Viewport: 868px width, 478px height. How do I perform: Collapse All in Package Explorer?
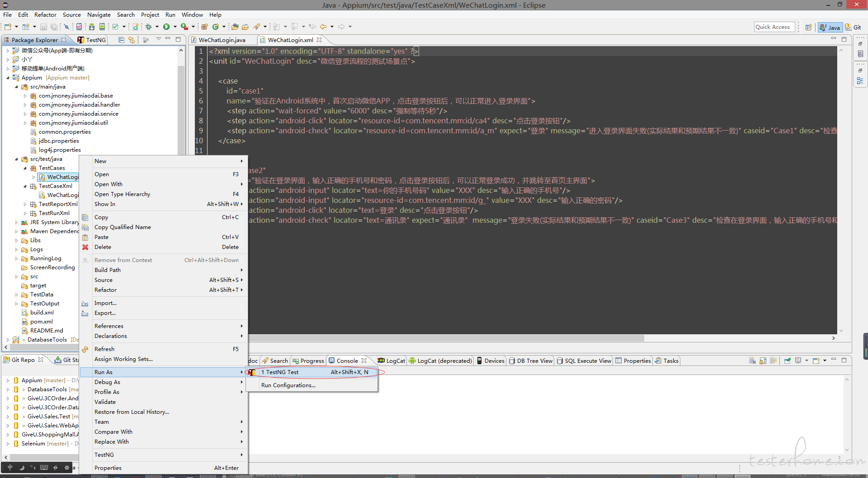121,40
